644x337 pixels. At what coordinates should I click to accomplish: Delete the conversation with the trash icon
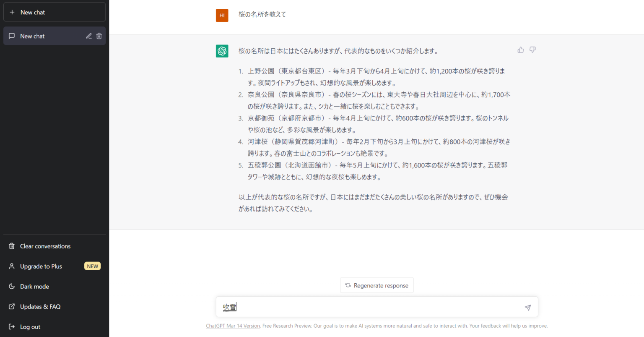99,36
